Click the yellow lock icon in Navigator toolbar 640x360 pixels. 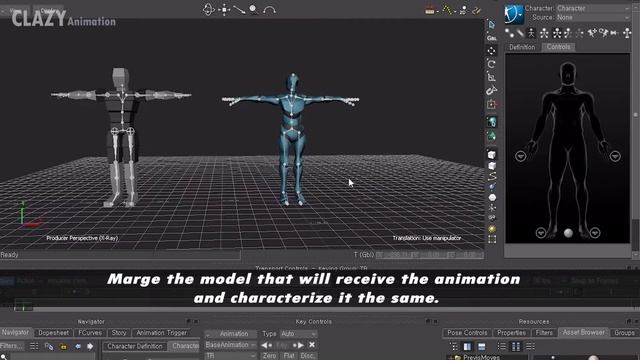pyautogui.click(x=63, y=347)
